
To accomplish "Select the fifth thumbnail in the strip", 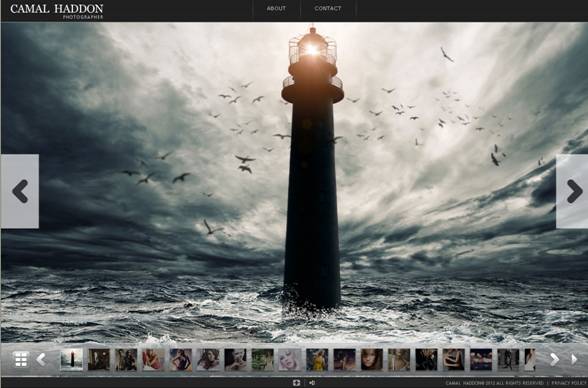I will click(x=181, y=360).
